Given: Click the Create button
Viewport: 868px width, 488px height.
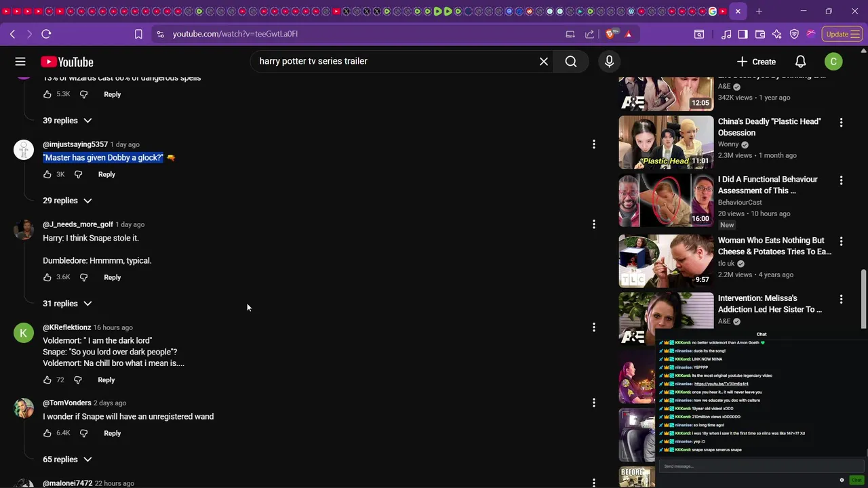Looking at the screenshot, I should point(756,62).
